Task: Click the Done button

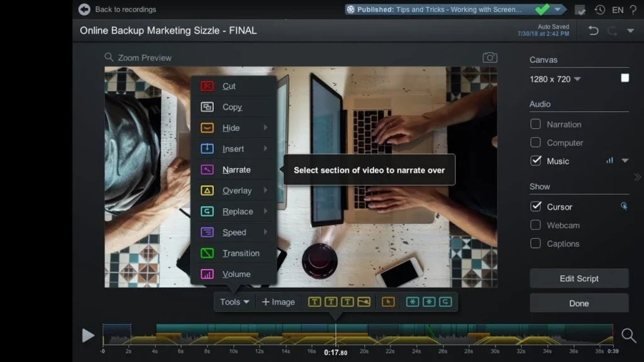Action: [x=579, y=303]
